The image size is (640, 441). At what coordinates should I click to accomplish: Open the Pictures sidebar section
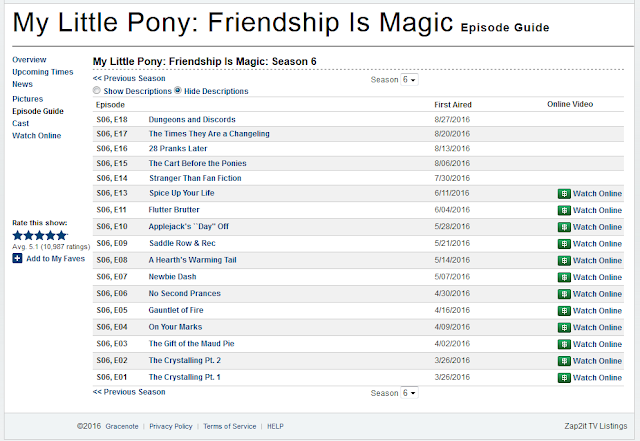27,99
